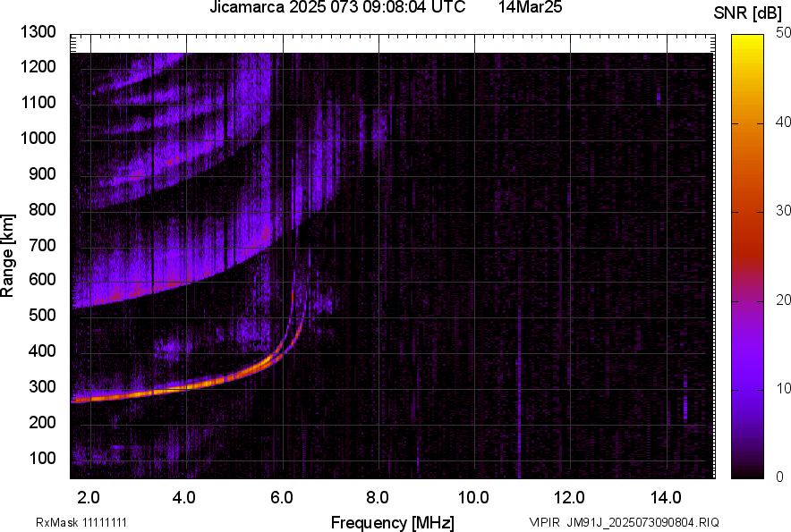Viewport: 791px width, 532px height.
Task: Click the colorbar tick label '10'
Action: coord(783,388)
